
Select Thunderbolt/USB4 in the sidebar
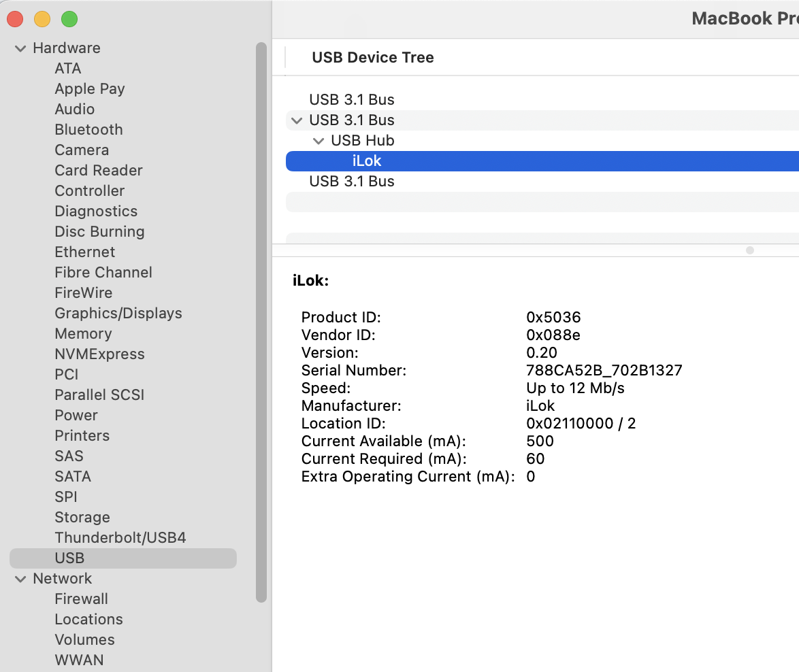[120, 537]
